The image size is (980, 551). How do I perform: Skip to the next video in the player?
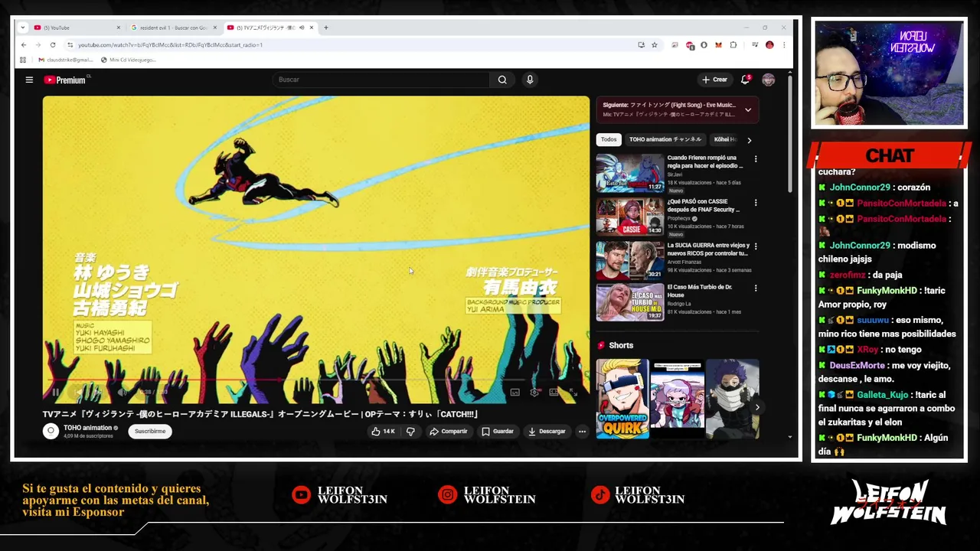coord(96,392)
